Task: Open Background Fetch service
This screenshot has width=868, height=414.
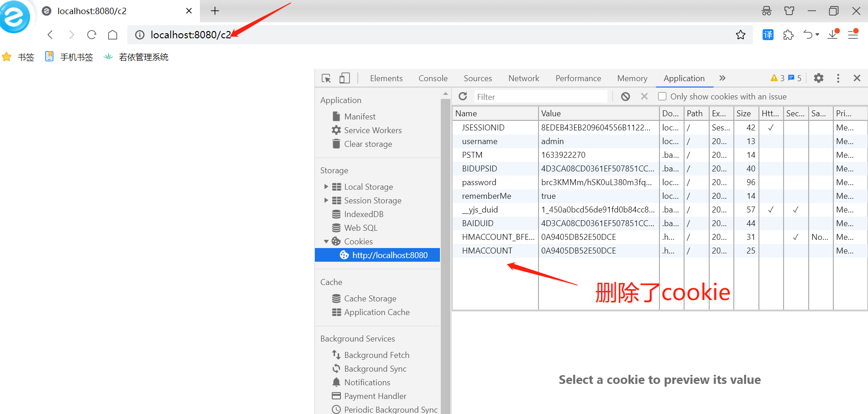Action: coord(376,355)
